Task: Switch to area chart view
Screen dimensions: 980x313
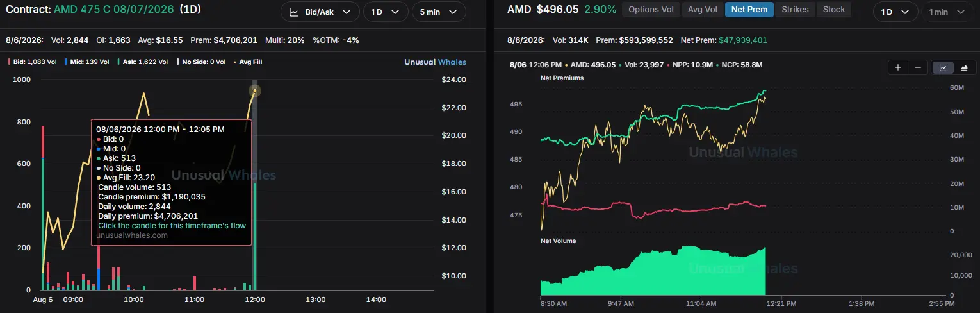Action: 963,67
